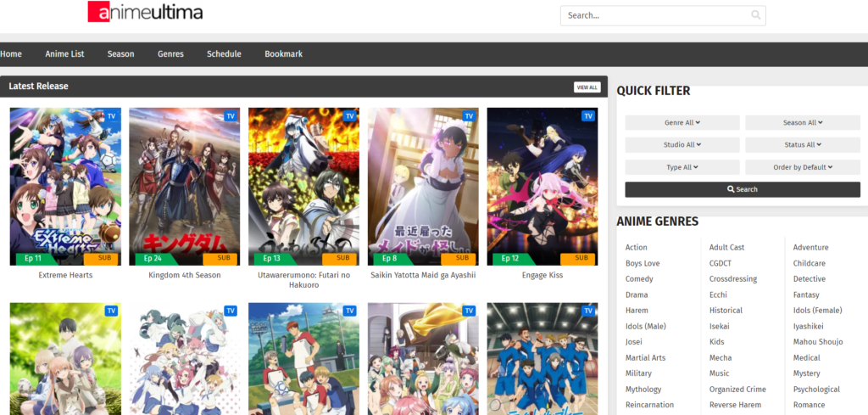Viewport: 868px width, 415px height.
Task: Click the TV badge on Saikin Yatotta Maid poster
Action: (469, 115)
